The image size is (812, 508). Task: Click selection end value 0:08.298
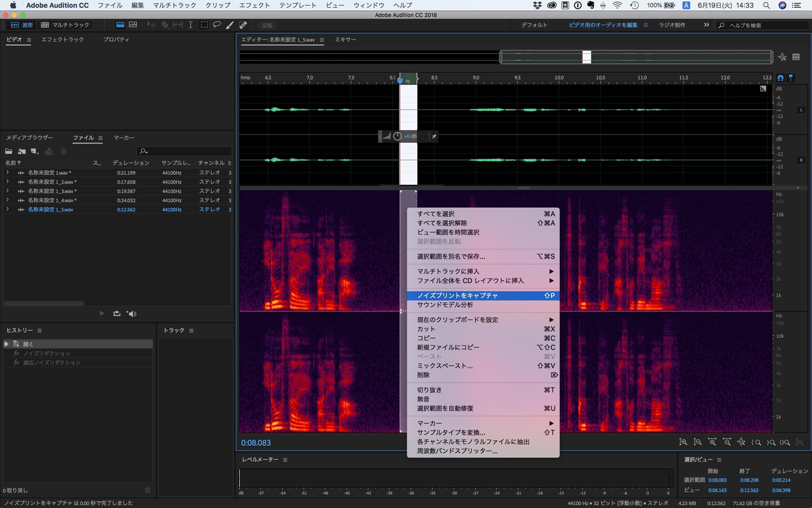(749, 480)
